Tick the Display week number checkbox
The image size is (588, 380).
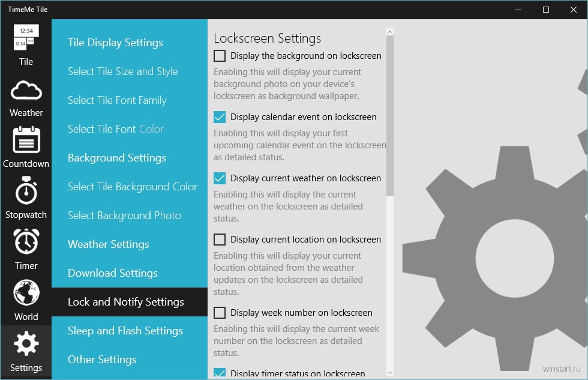[x=220, y=313]
